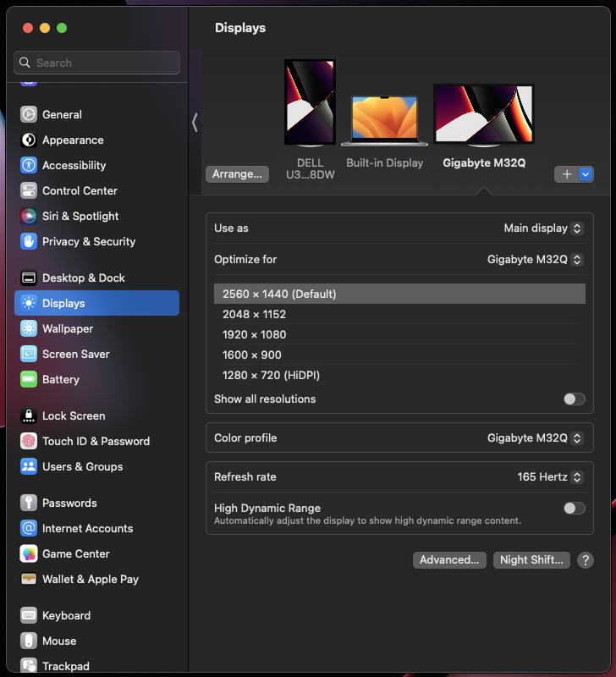This screenshot has height=677, width=616.
Task: Select 1920 × 1080 resolution
Action: 399,334
